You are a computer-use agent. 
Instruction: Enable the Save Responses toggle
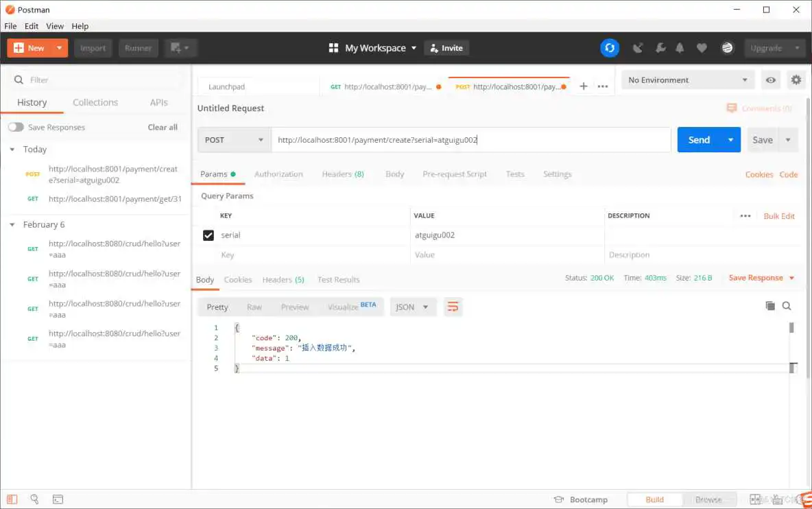tap(16, 127)
